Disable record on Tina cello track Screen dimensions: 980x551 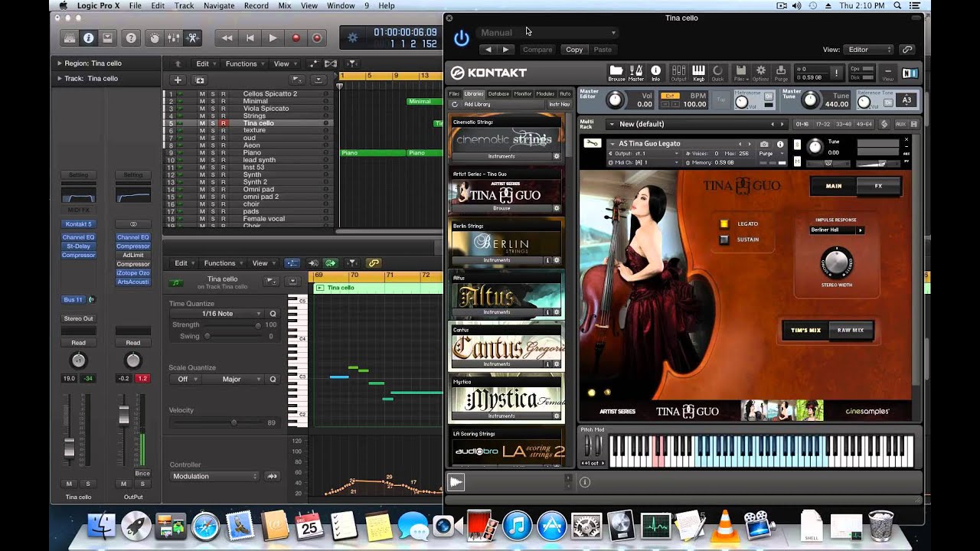coord(224,123)
